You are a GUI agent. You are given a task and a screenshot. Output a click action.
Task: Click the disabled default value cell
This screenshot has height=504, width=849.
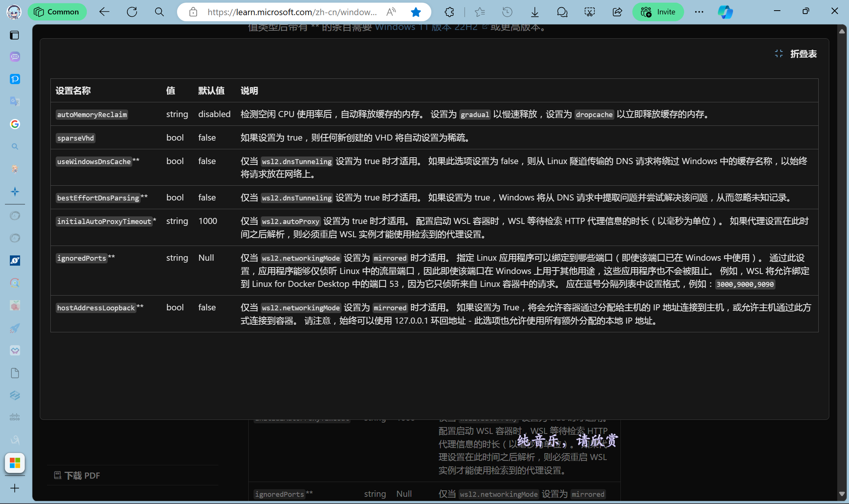215,114
